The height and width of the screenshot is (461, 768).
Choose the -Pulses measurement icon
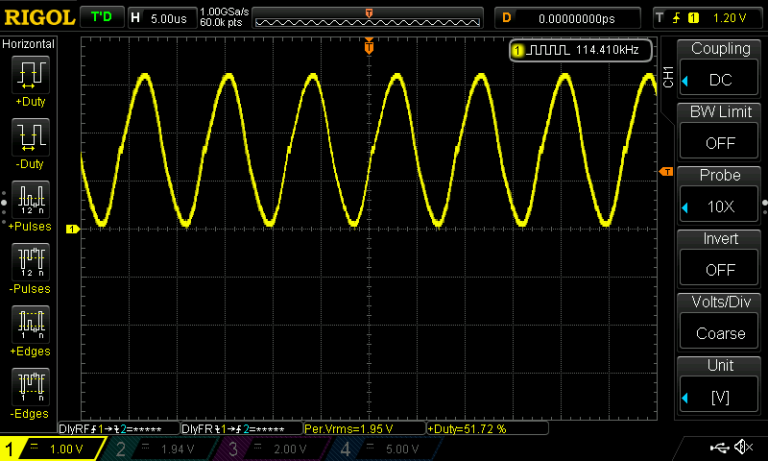30,265
